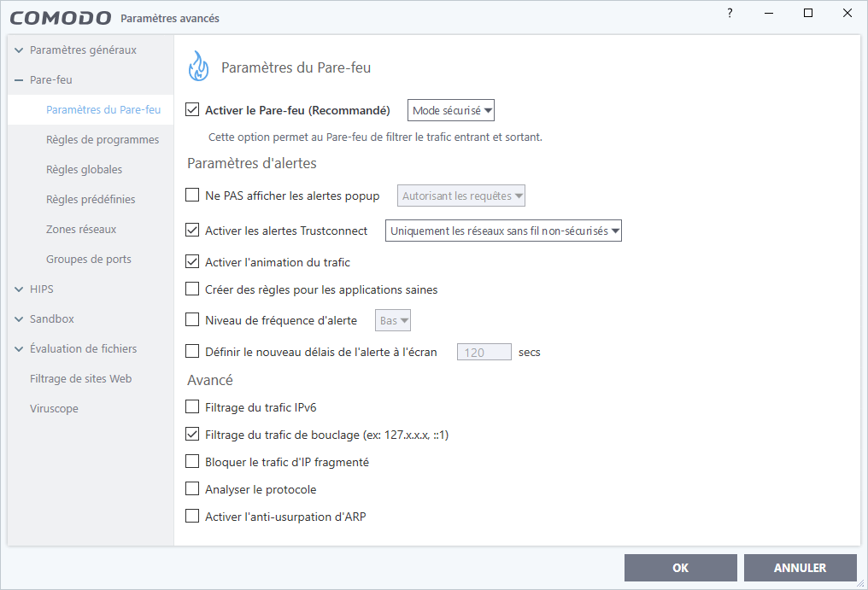Expand the Sandbox section
The width and height of the screenshot is (868, 590).
19,319
